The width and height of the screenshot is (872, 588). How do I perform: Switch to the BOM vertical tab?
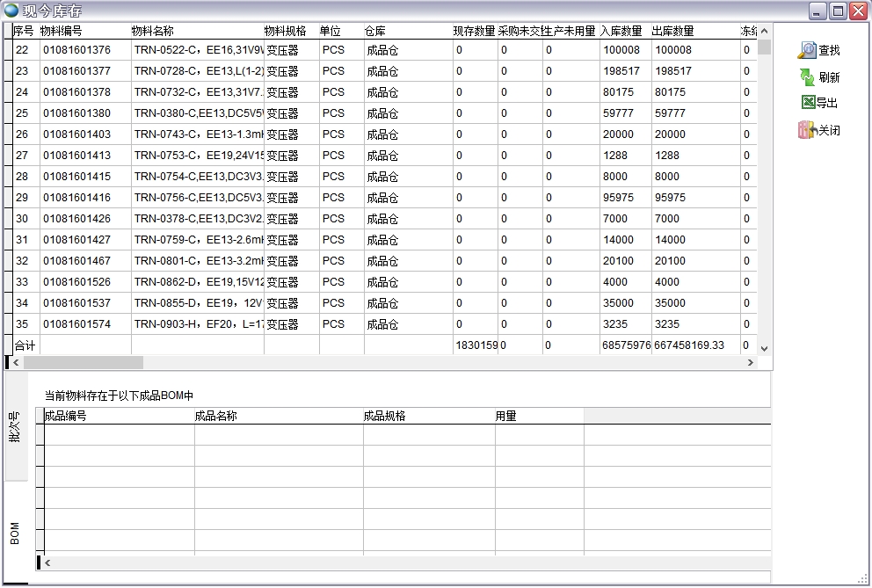pyautogui.click(x=15, y=534)
